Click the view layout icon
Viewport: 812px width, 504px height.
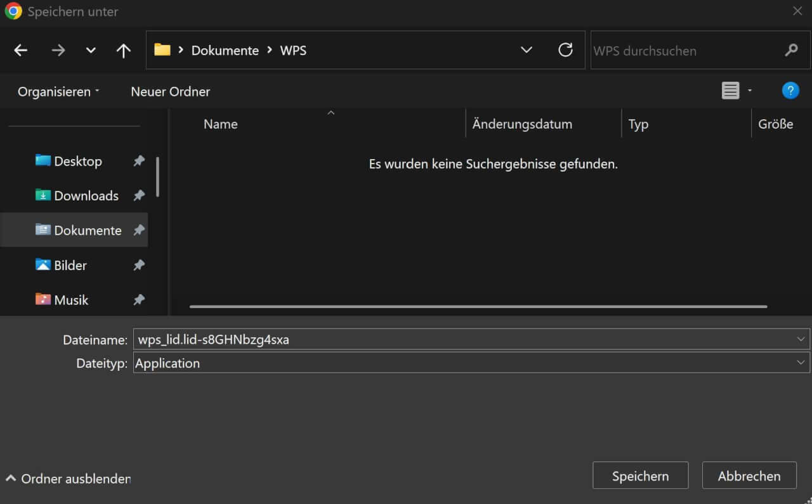pyautogui.click(x=731, y=91)
